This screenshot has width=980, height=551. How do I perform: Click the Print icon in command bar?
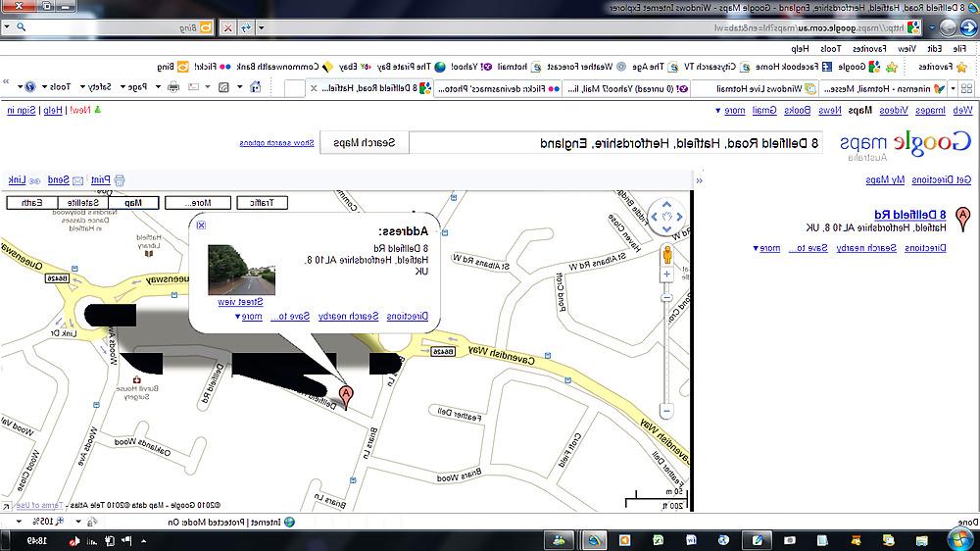pyautogui.click(x=173, y=87)
